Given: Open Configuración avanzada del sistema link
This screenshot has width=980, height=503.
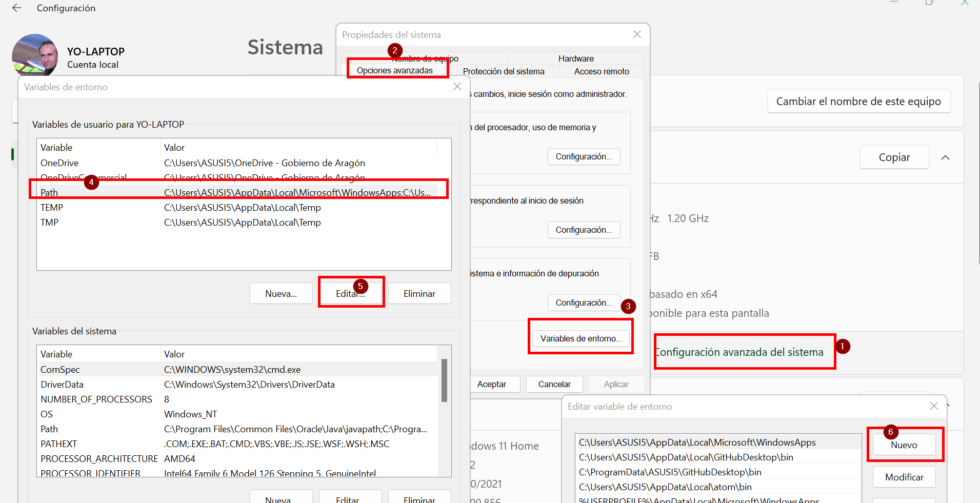Looking at the screenshot, I should coord(739,352).
